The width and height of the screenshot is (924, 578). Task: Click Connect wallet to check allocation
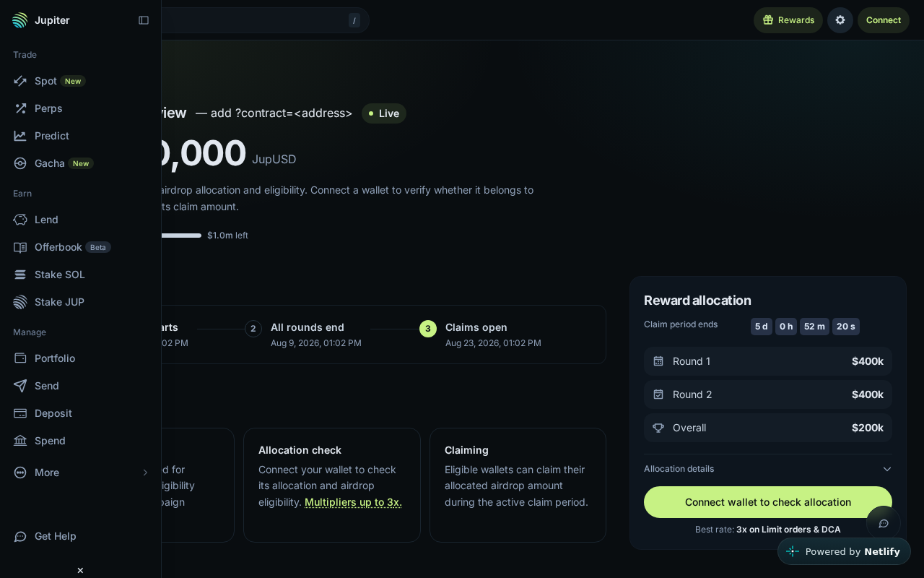[768, 502]
